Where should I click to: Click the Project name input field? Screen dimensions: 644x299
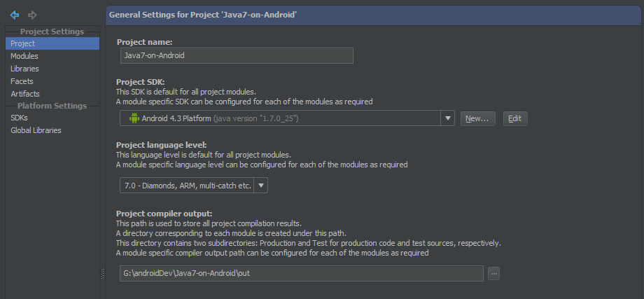(x=237, y=55)
